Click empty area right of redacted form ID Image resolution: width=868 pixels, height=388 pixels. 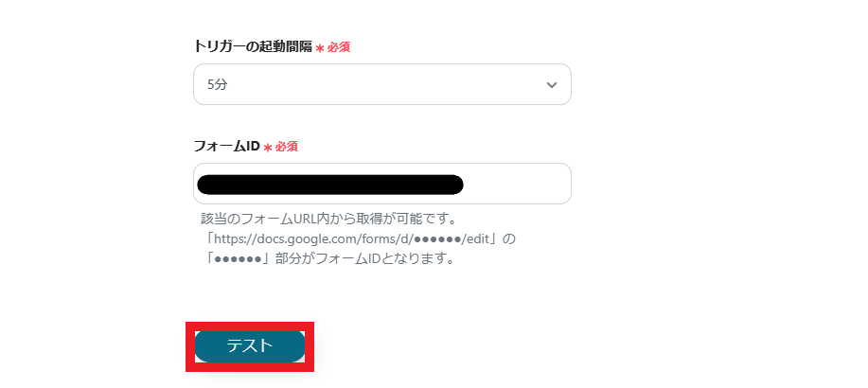[x=516, y=184]
